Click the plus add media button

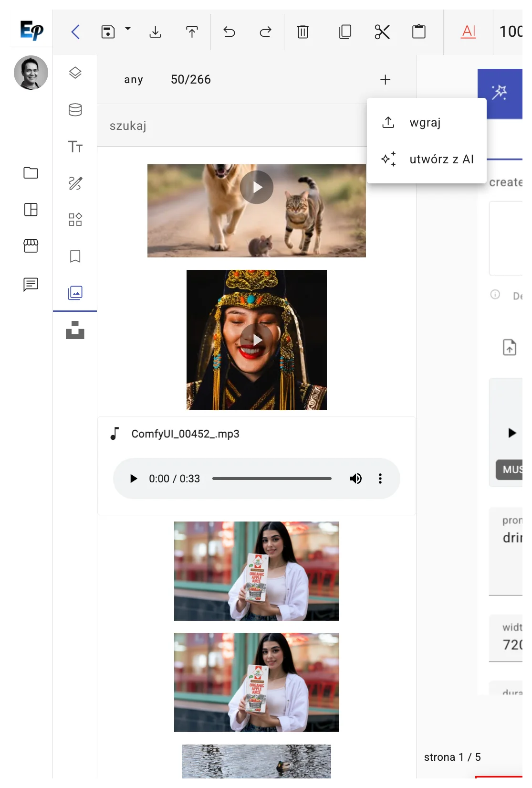coord(385,80)
